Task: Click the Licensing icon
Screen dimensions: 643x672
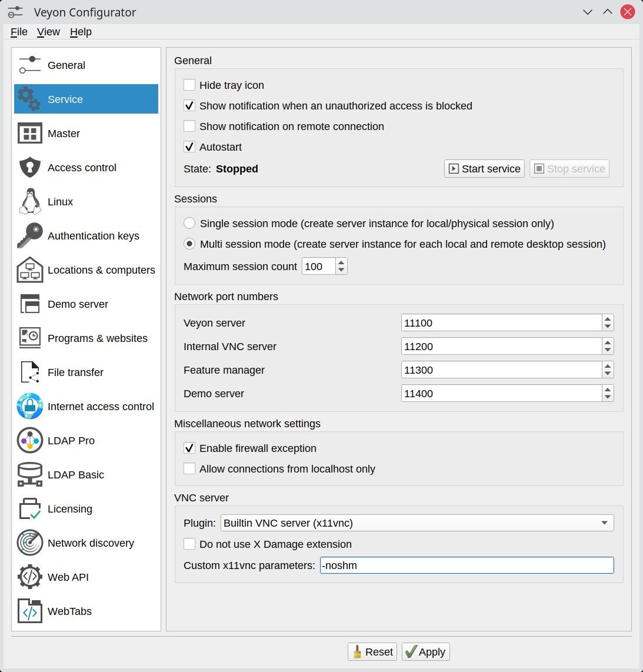Action: [x=29, y=508]
